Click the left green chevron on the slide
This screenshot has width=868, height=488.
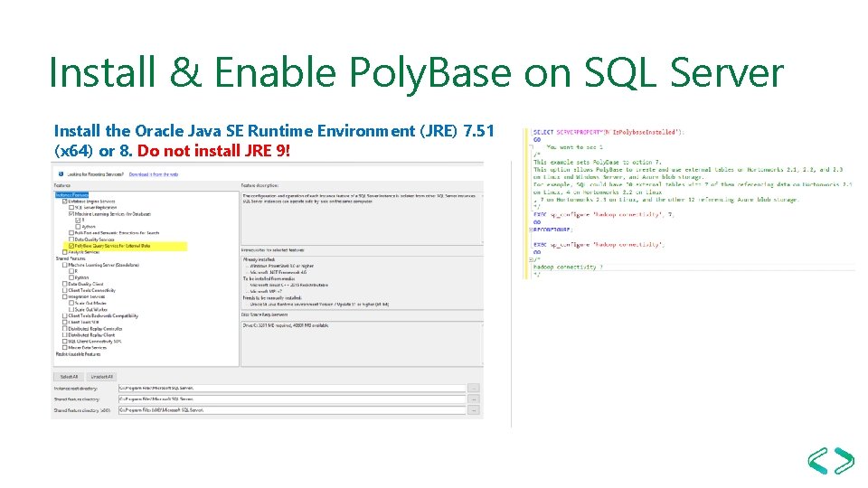tap(818, 461)
